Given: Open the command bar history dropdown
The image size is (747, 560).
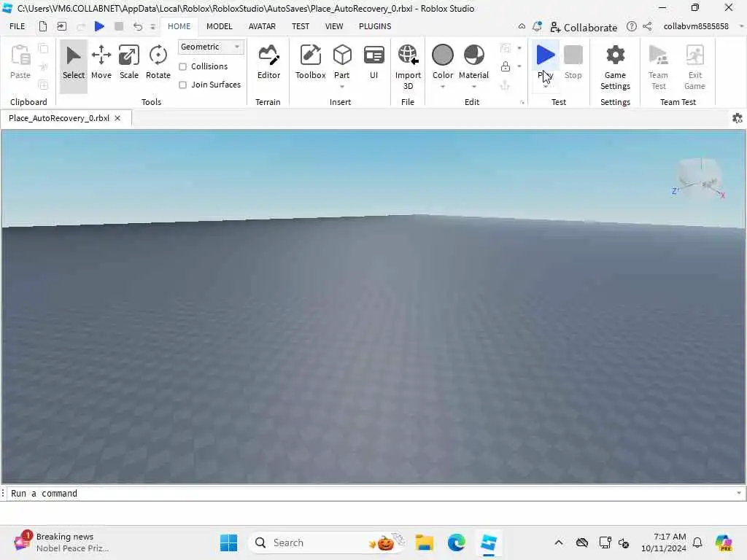Looking at the screenshot, I should [739, 494].
